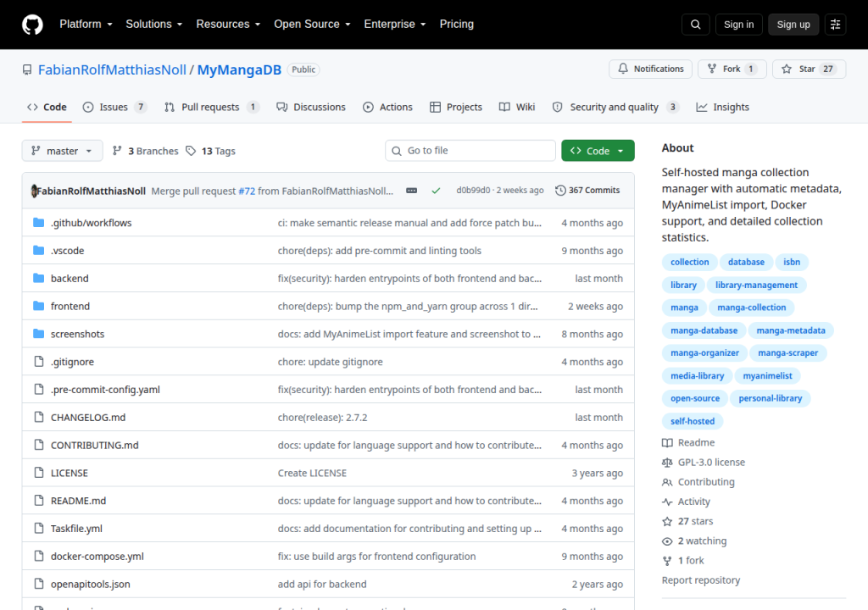Click the frontend folder icon
The width and height of the screenshot is (868, 610).
[x=38, y=306]
